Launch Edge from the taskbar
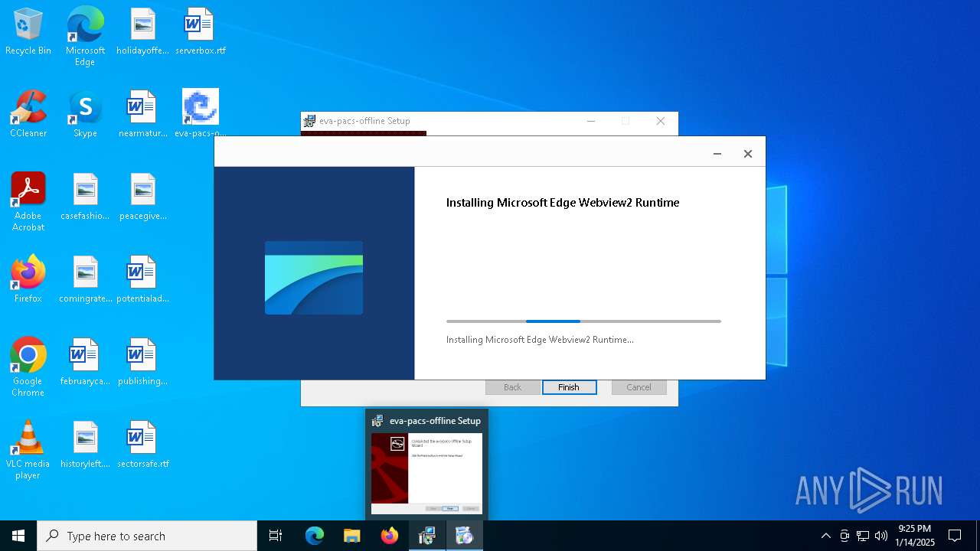This screenshot has height=551, width=980. 315,536
